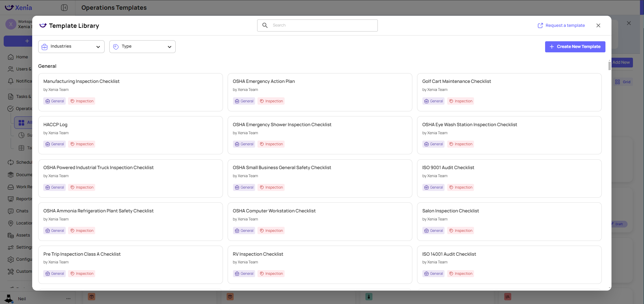Click the briefcase icon in the Industries filter
Screen dimensions: 644x304
(45, 47)
